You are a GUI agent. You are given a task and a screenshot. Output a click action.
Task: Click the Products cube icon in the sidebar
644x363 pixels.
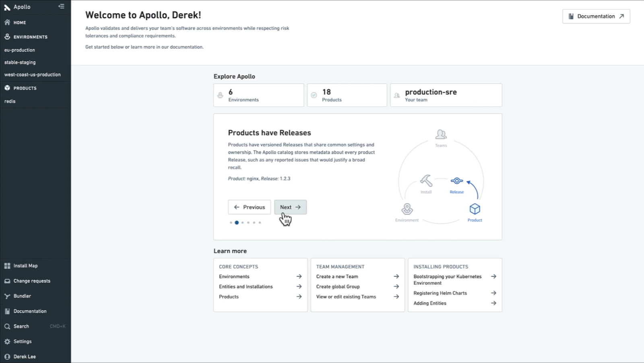click(x=7, y=88)
